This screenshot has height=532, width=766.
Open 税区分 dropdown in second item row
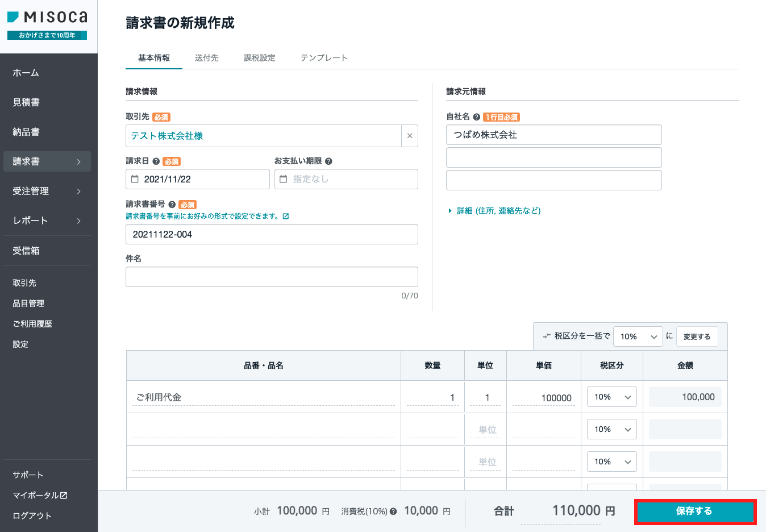tap(612, 429)
